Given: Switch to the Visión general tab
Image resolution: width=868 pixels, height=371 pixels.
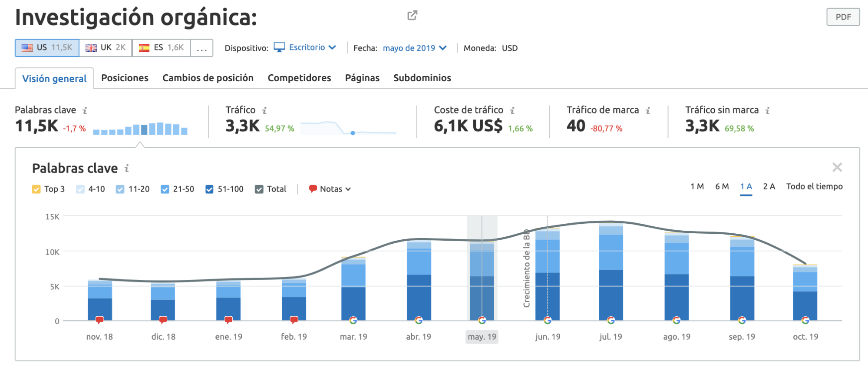Looking at the screenshot, I should (x=54, y=79).
